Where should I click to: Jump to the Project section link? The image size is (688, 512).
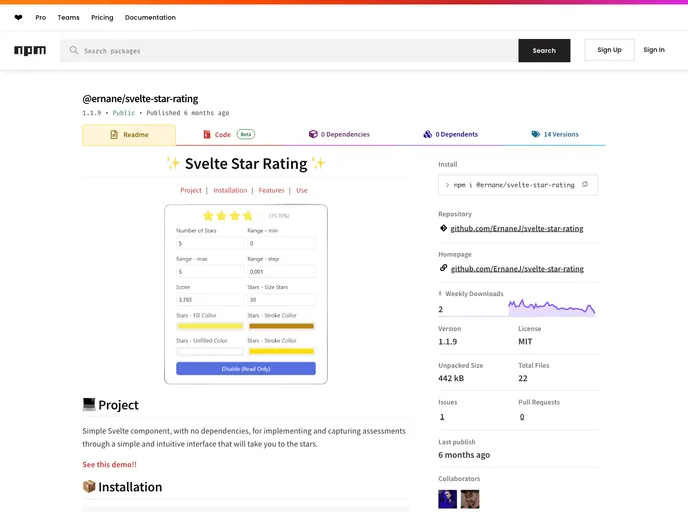click(x=191, y=190)
